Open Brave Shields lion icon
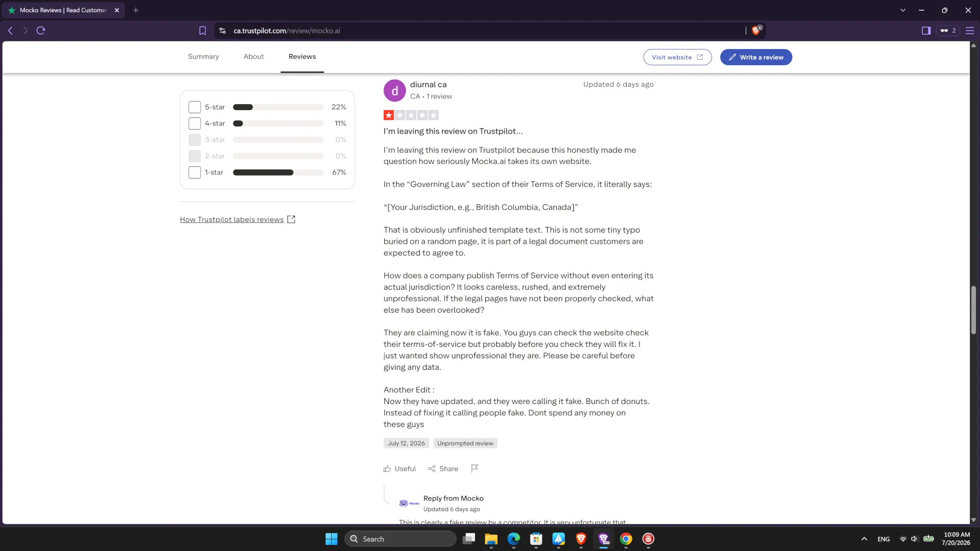Viewport: 980px width, 551px height. tap(756, 30)
